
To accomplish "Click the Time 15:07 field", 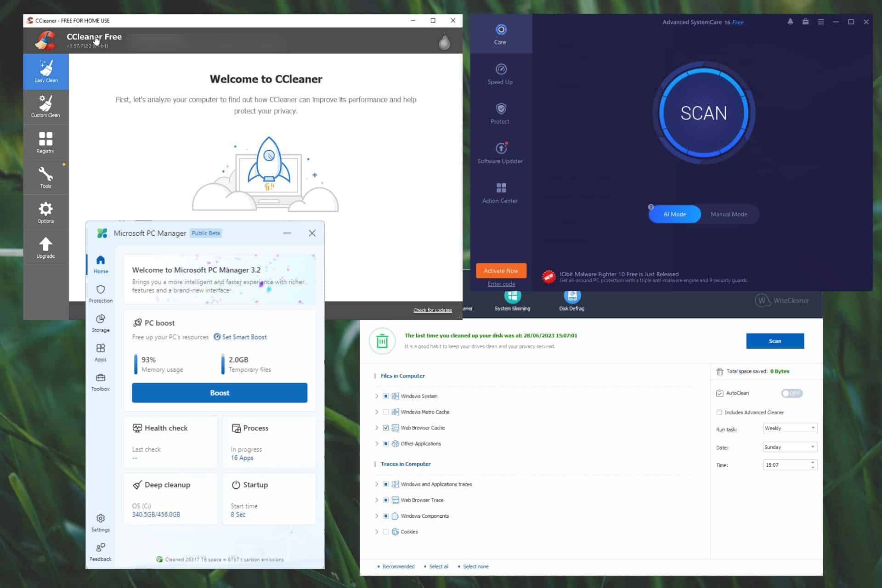I will click(790, 465).
